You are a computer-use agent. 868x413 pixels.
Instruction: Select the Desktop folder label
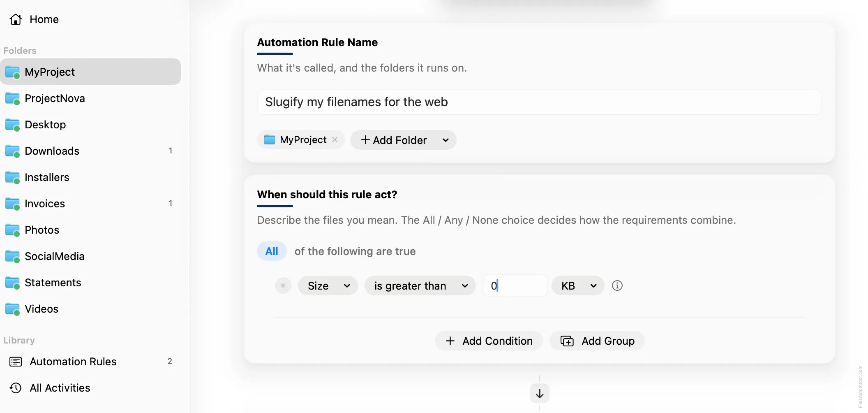point(45,125)
